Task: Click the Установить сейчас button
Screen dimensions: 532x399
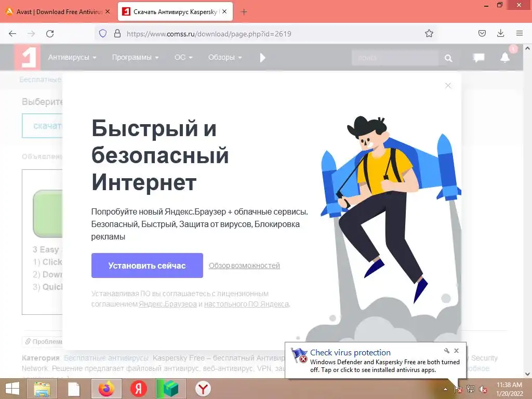Action: pos(147,265)
